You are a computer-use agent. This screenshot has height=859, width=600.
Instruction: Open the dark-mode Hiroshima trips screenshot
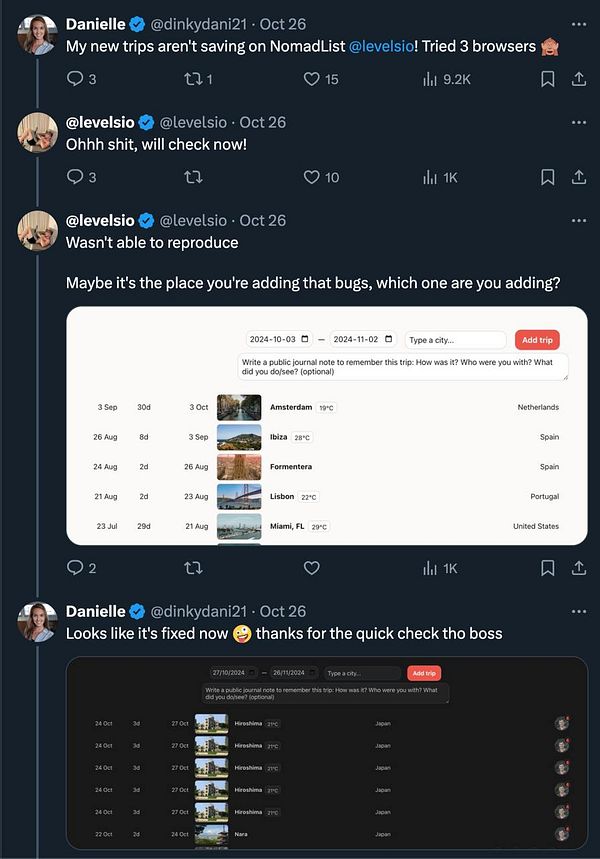(327, 753)
